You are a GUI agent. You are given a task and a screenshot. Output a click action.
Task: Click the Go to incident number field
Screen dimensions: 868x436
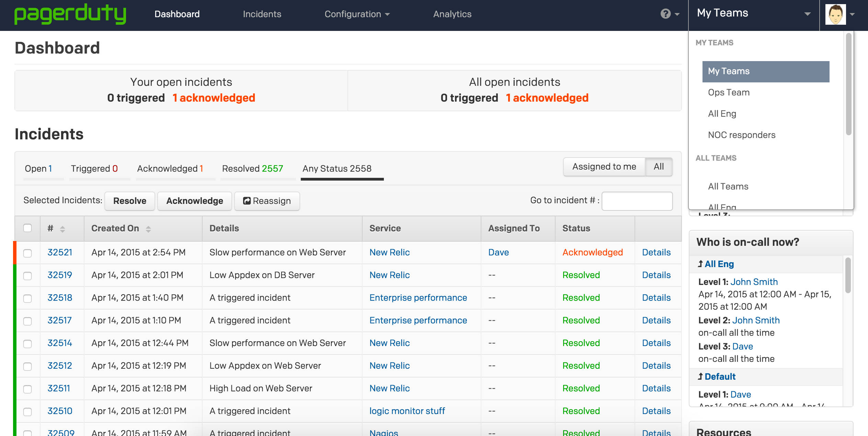[637, 201]
